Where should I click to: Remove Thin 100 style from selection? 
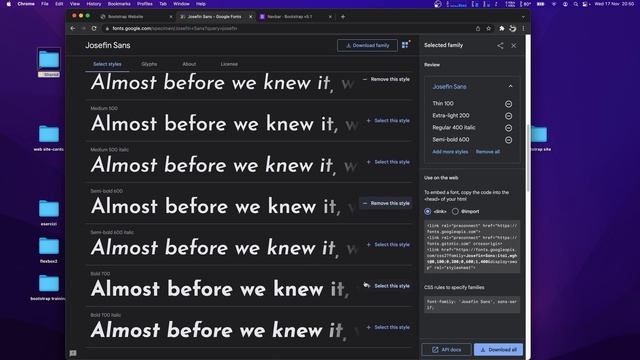click(x=508, y=104)
